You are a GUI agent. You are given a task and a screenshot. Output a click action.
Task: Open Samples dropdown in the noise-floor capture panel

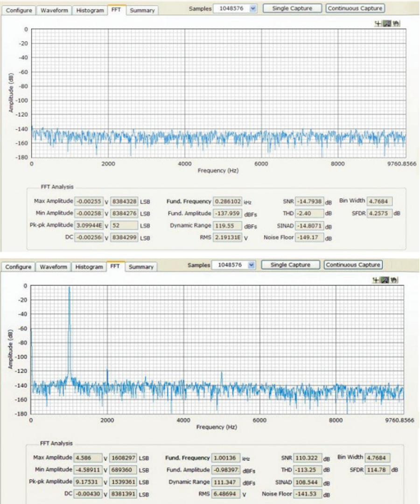tap(253, 9)
